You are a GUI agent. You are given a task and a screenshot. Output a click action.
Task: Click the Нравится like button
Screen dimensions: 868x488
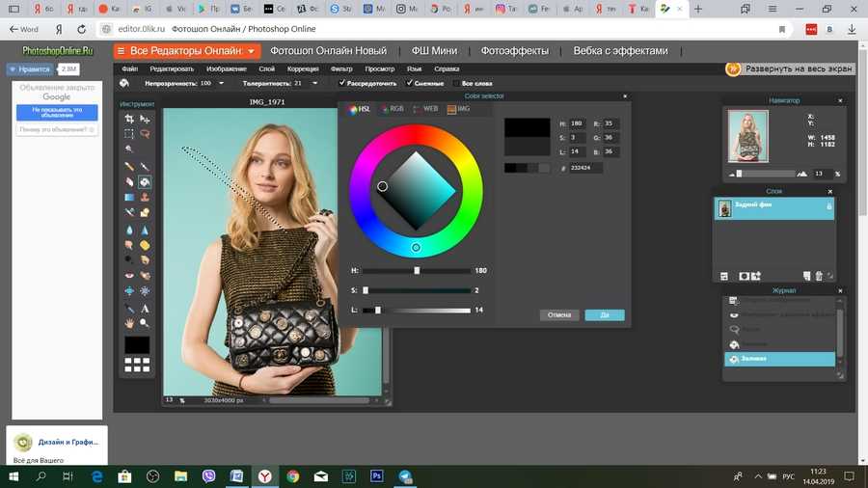[x=30, y=69]
